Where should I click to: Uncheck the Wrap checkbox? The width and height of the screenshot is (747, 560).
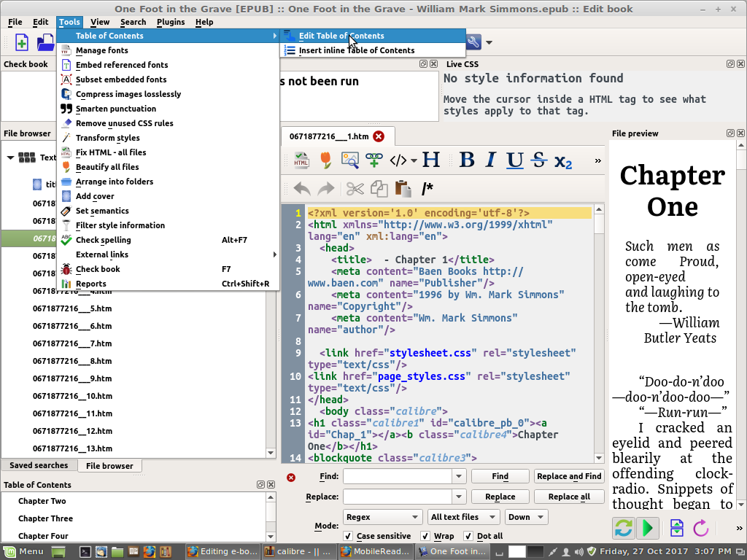(425, 536)
